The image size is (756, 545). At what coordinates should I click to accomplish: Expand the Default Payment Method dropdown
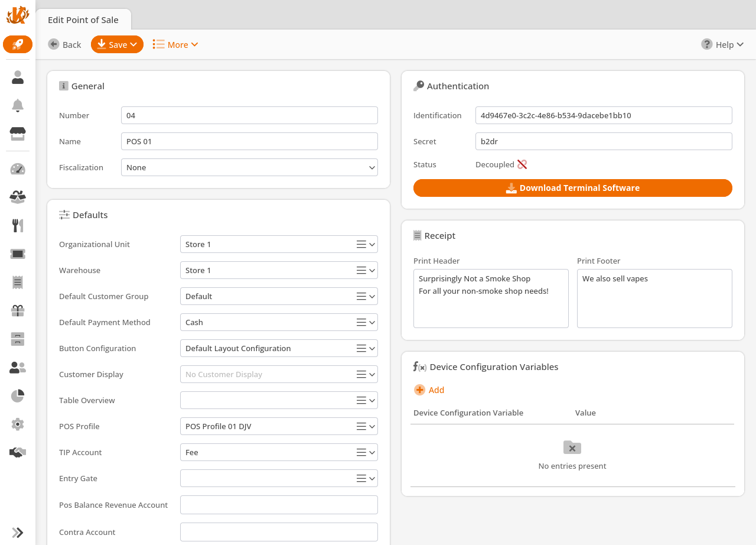(x=278, y=323)
